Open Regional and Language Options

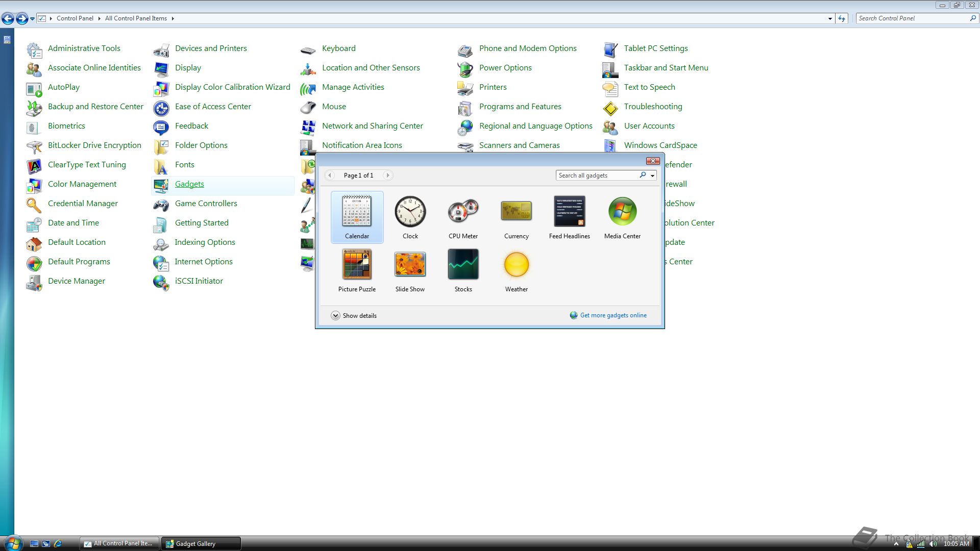536,126
